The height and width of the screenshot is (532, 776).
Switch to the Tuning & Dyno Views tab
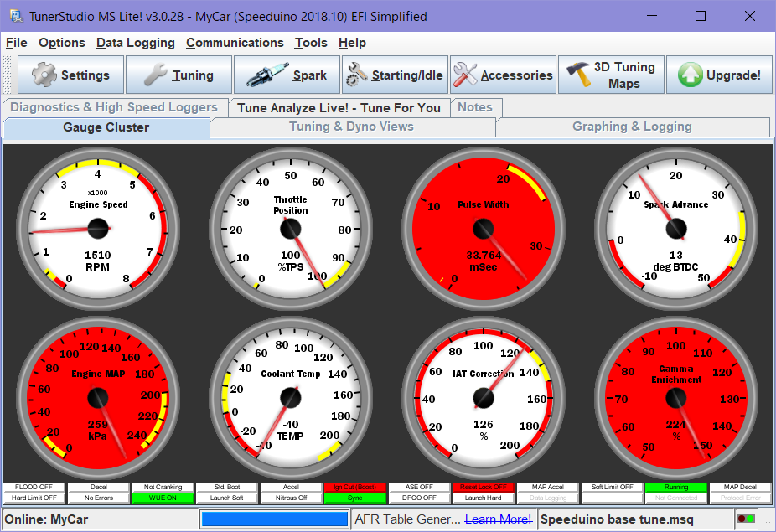coord(352,127)
